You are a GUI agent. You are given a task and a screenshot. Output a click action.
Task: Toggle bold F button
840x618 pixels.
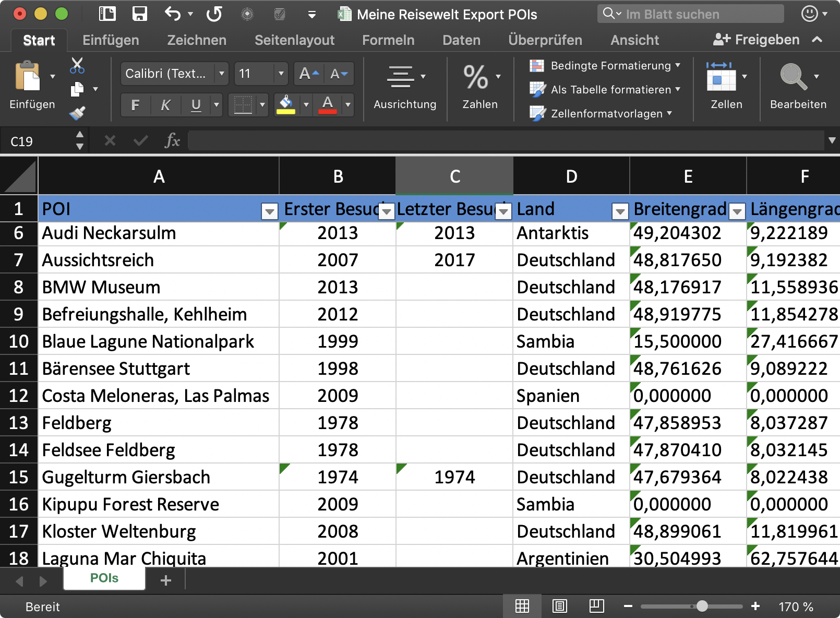pyautogui.click(x=135, y=105)
